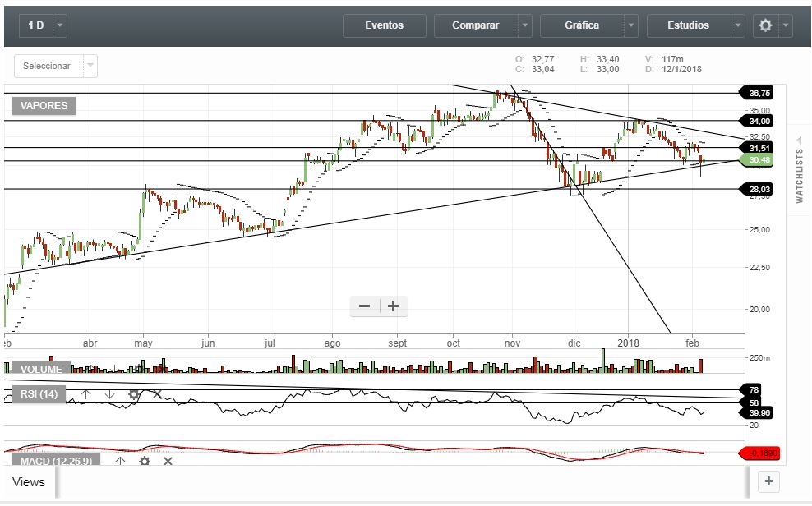Open the Seleccionar combo box

click(x=56, y=66)
